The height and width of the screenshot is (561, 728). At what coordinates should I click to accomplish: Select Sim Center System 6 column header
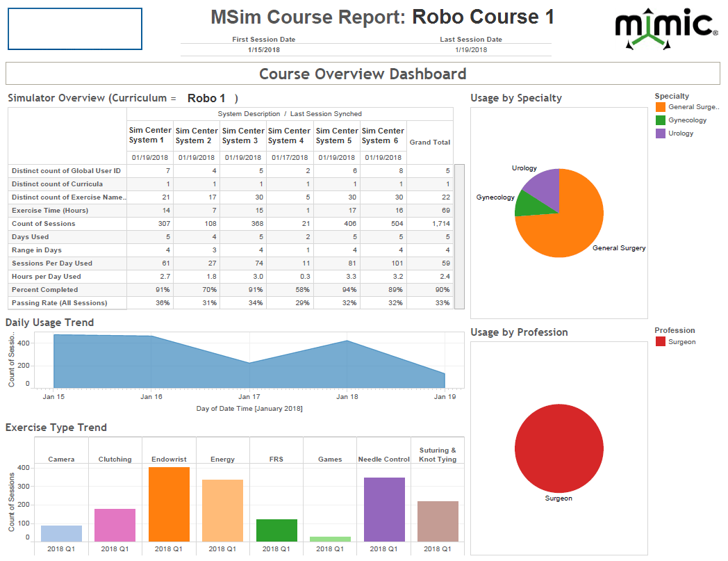pos(383,136)
